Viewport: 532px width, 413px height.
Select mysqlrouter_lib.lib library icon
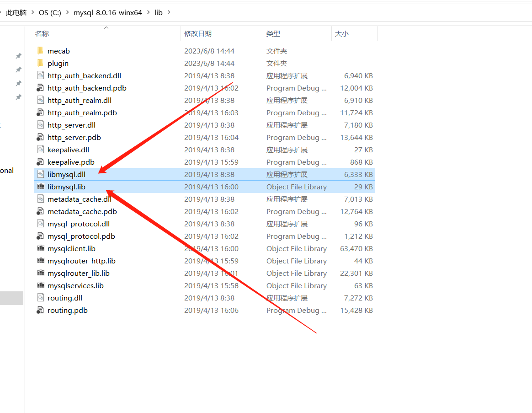40,273
